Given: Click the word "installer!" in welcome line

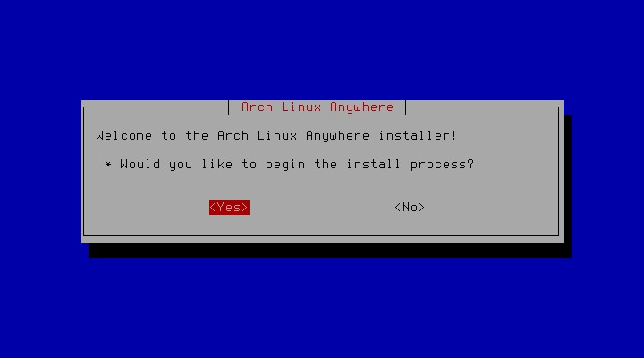Looking at the screenshot, I should (x=418, y=135).
